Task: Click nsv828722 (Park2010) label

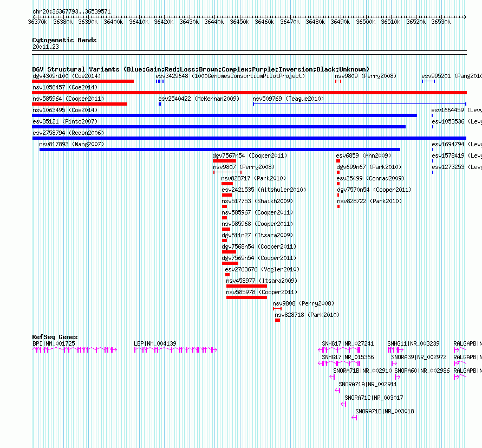Action: 369,201
